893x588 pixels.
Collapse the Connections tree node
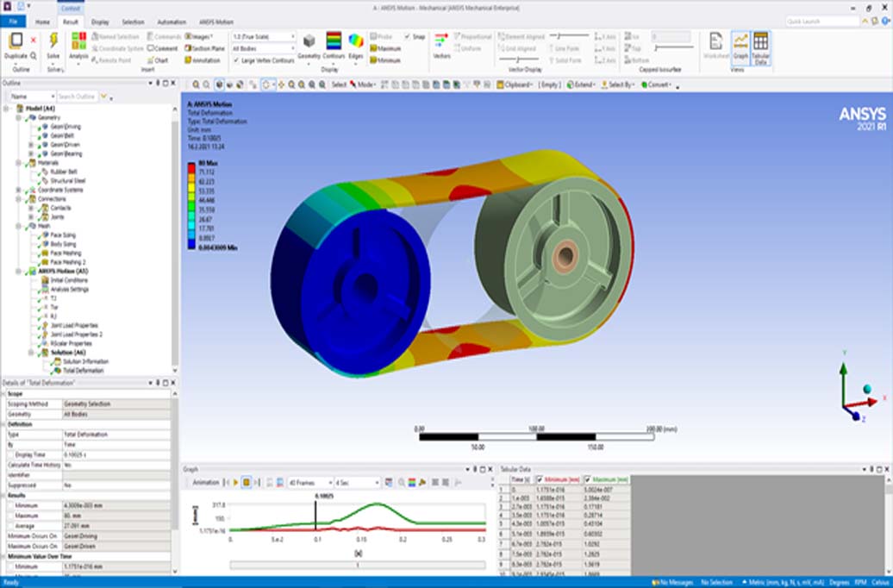pos(19,199)
